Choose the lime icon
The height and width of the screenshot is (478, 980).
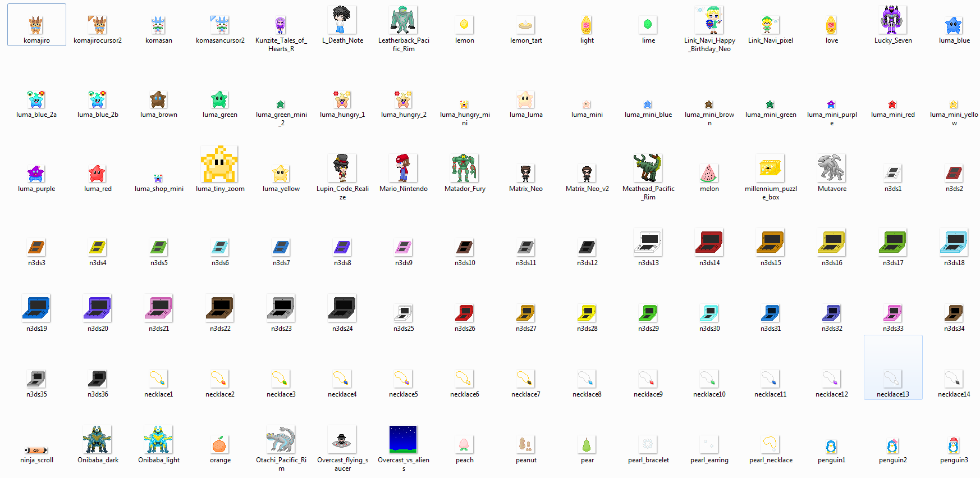pos(648,25)
